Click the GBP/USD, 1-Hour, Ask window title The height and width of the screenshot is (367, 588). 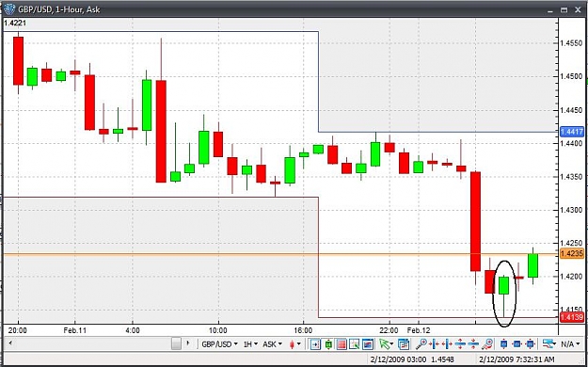59,9
